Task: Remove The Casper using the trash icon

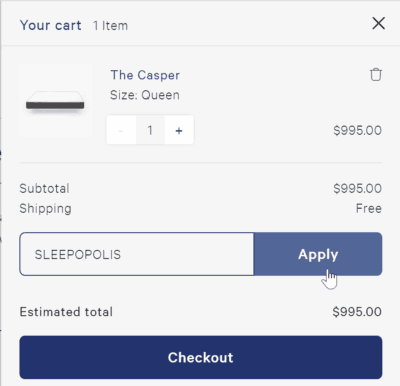Action: click(x=376, y=75)
